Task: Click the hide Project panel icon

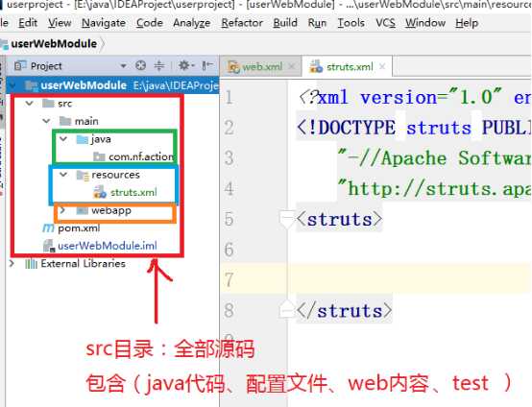Action: (x=207, y=65)
